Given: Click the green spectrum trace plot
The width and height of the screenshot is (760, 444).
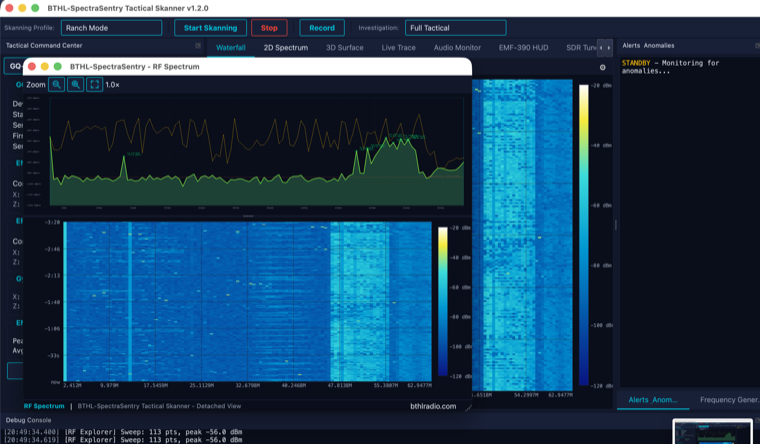Looking at the screenshot, I should 257,152.
